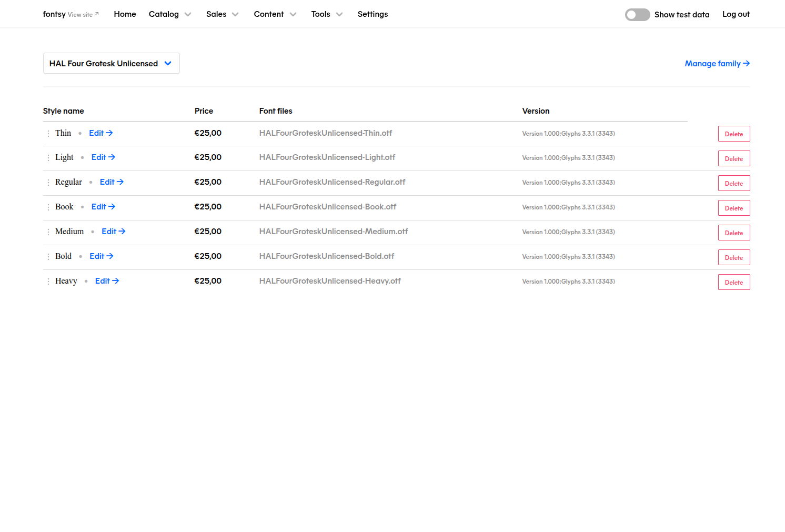Delete the Regular style
785x532 pixels.
(734, 183)
